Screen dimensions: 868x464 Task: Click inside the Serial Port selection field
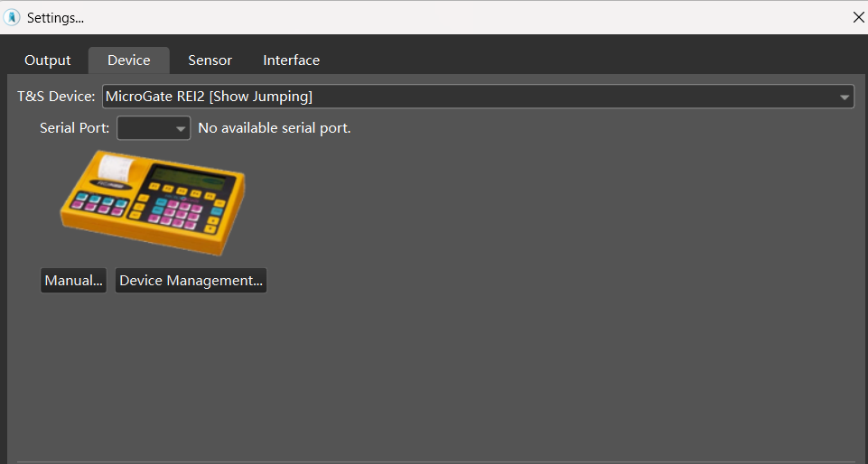(x=145, y=128)
